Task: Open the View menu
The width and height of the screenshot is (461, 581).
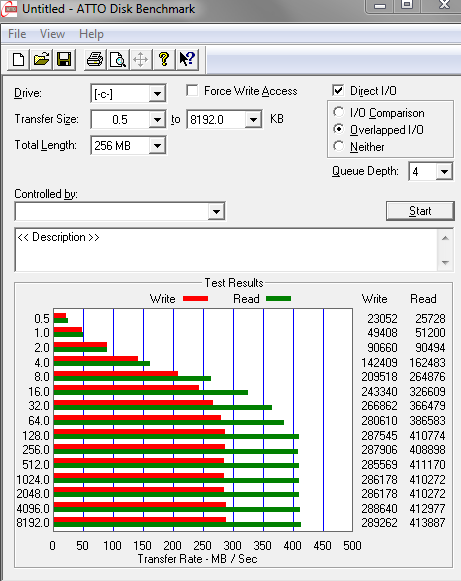Action: click(x=52, y=34)
